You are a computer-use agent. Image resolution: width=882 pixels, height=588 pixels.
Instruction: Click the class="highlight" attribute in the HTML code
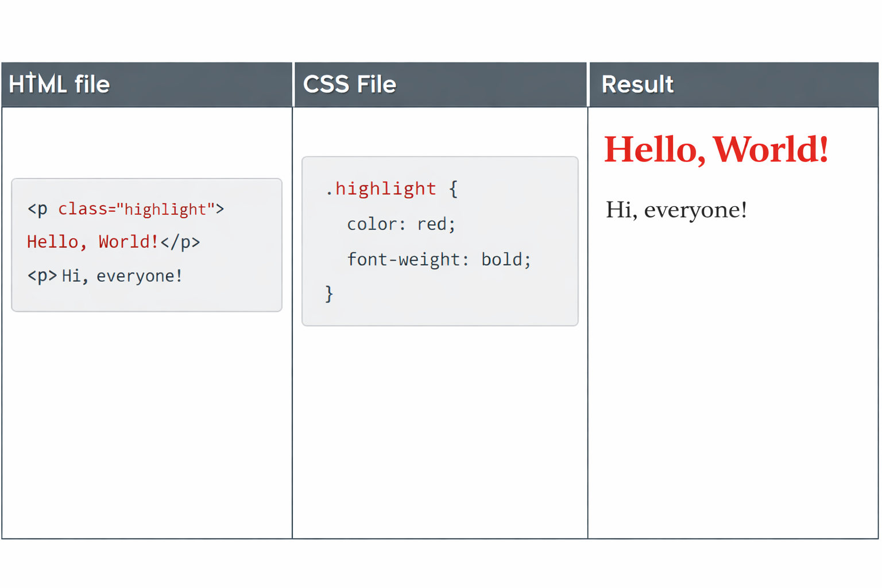(x=136, y=209)
